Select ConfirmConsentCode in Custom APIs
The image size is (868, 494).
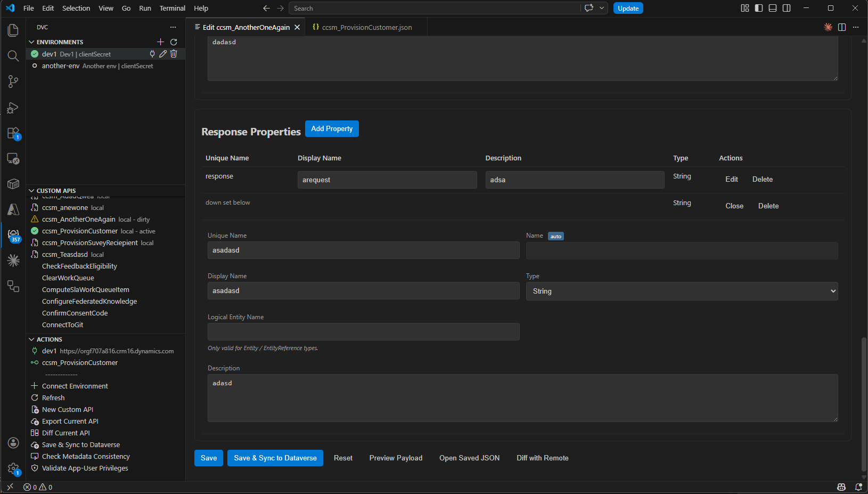[105, 313]
